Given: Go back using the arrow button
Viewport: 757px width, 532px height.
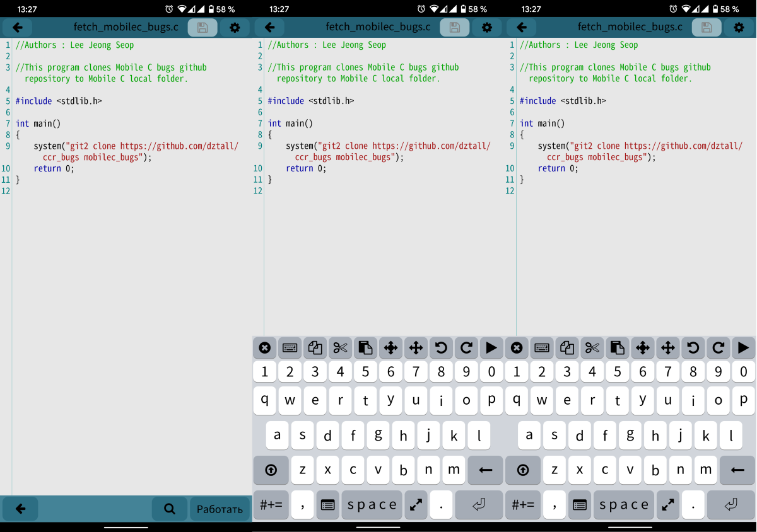Looking at the screenshot, I should [17, 27].
